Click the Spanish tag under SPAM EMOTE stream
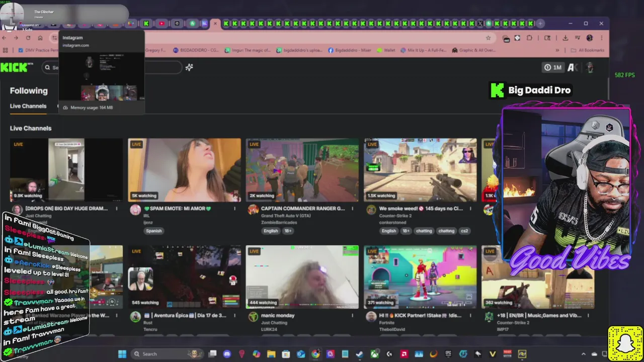The image size is (644, 362). click(x=153, y=231)
